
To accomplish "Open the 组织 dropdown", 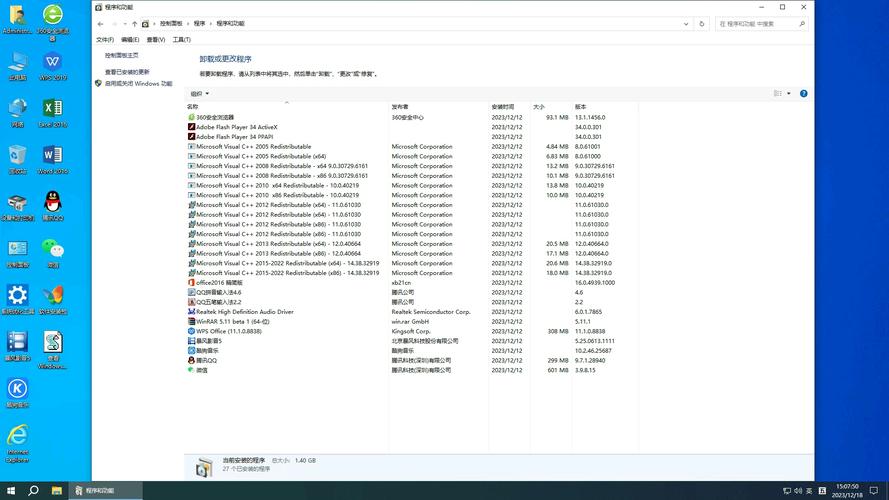I will point(200,94).
